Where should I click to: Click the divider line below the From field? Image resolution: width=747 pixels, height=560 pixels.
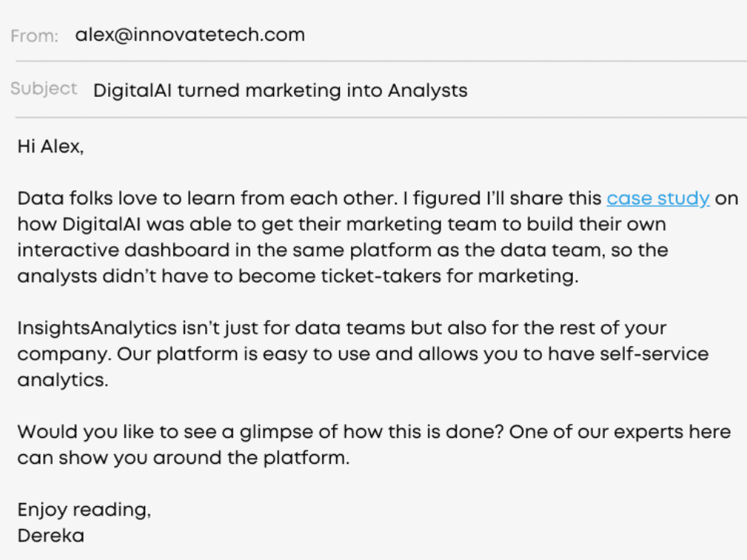381,61
